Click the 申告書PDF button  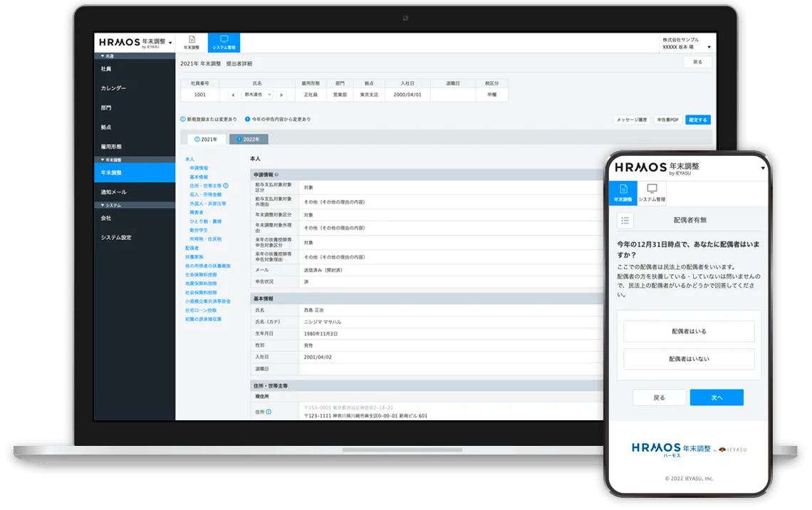pos(667,120)
